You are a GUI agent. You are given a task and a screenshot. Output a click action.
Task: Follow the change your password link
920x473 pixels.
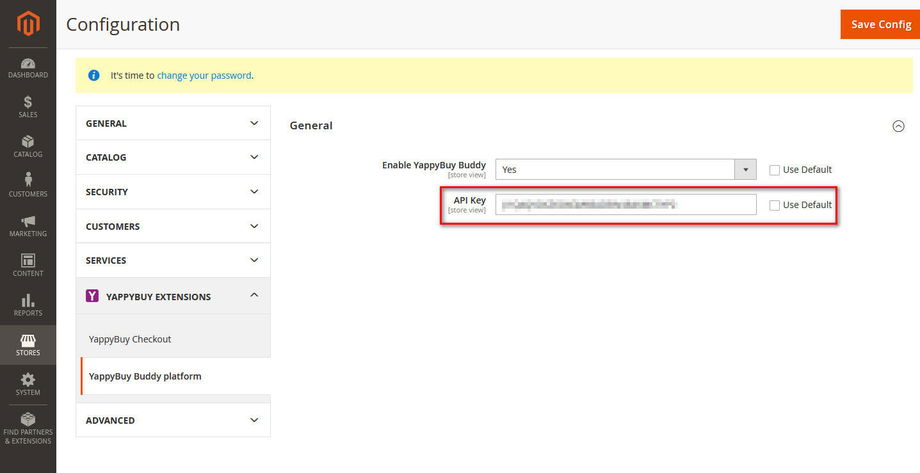(204, 75)
